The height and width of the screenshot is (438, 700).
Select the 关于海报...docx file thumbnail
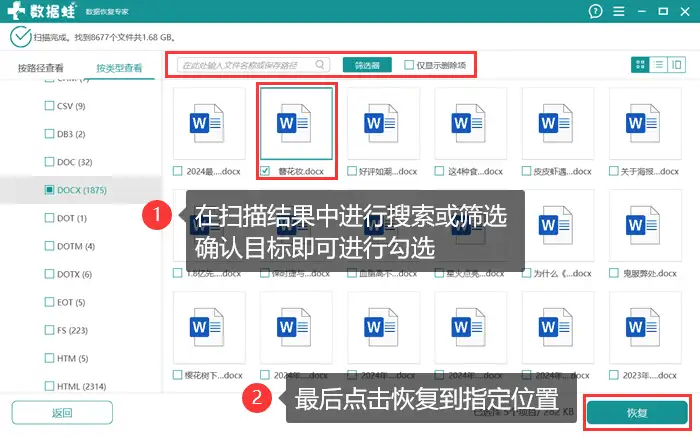point(645,124)
